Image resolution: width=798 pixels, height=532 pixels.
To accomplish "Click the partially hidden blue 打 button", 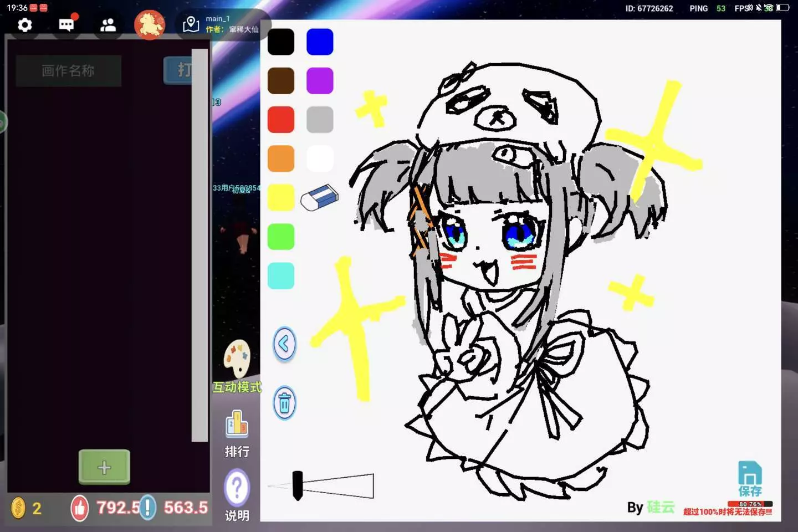I will (178, 70).
